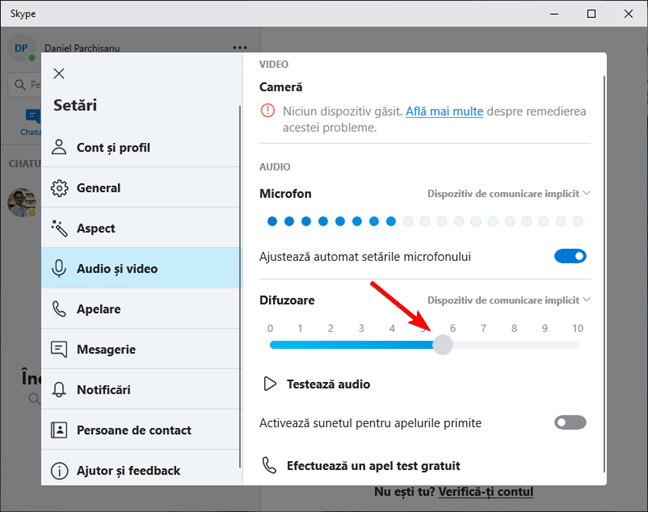Open General settings section
This screenshot has height=512, width=648.
(x=141, y=188)
